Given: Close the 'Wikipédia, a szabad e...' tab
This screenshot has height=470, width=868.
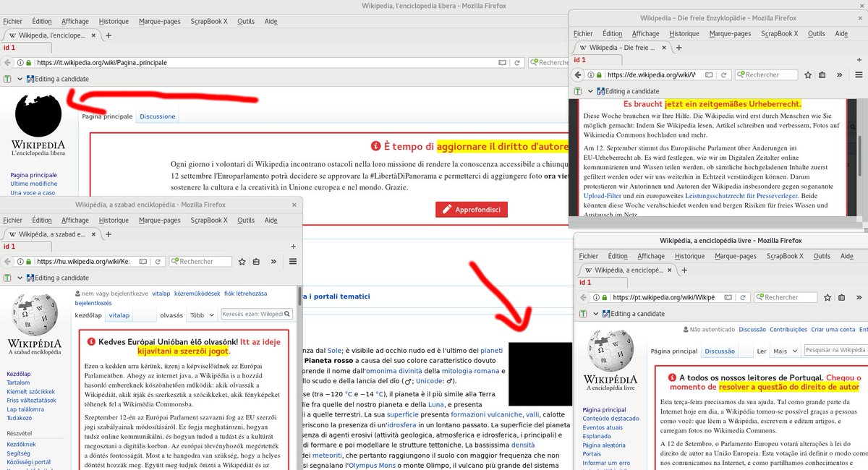Looking at the screenshot, I should (x=93, y=234).
